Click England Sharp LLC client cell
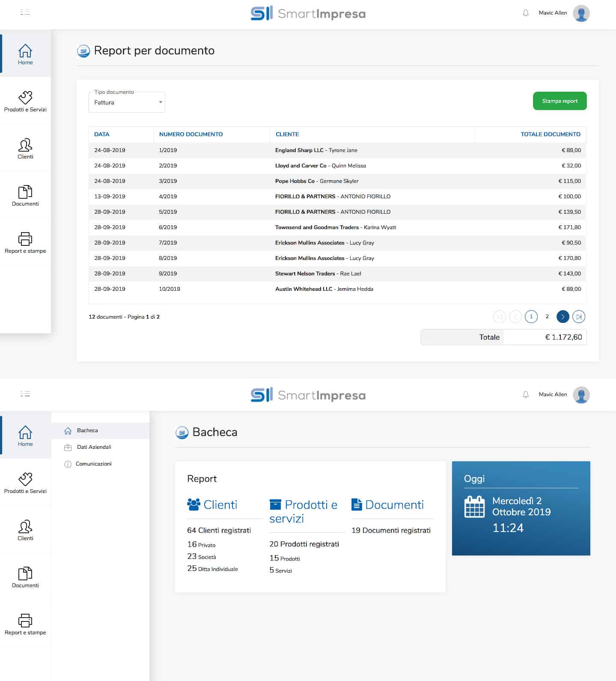 pos(316,150)
